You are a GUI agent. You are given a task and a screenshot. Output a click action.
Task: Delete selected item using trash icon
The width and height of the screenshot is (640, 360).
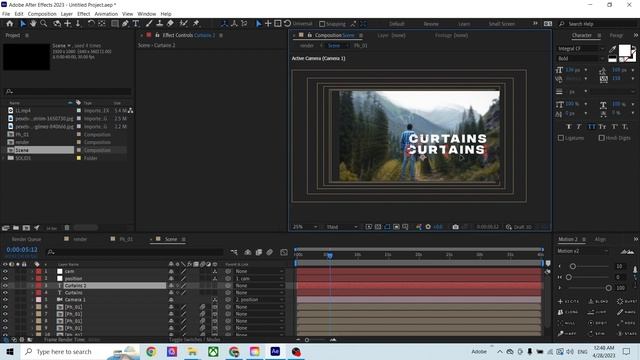pos(67,228)
